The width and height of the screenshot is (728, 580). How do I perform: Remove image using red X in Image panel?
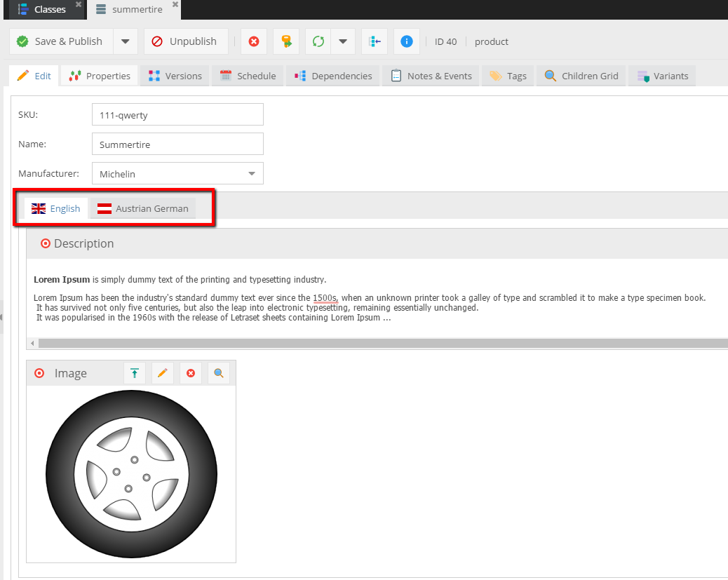(191, 373)
